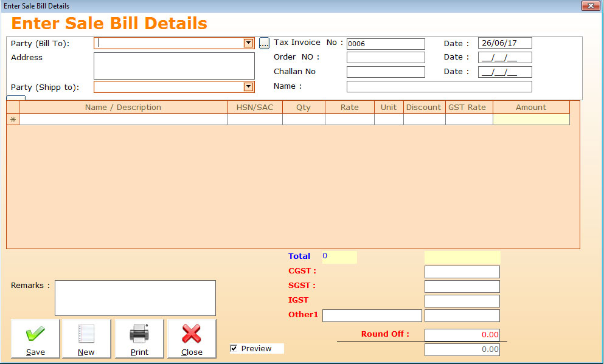Toggle the Preview checkbox
This screenshot has width=604, height=364.
(x=234, y=349)
